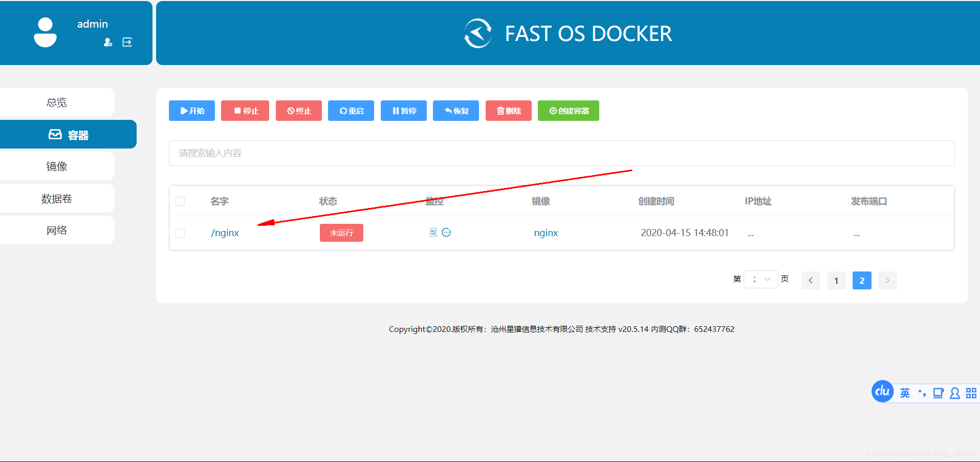980x462 pixels.
Task: Go to page 1
Action: pyautogui.click(x=836, y=280)
